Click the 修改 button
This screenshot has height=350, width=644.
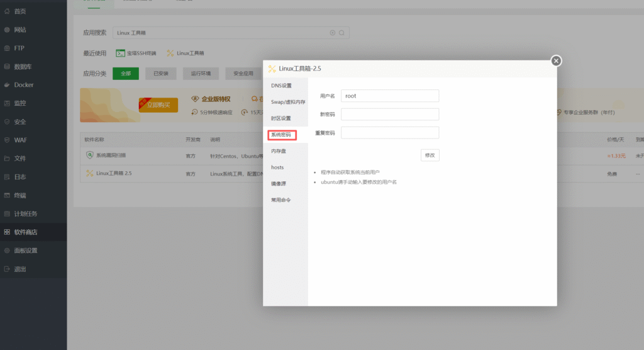(x=430, y=155)
